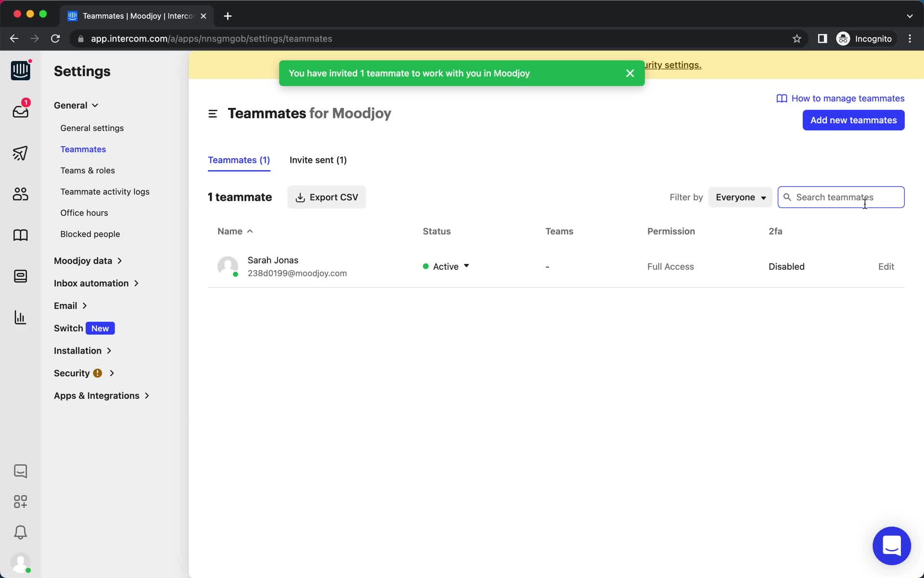This screenshot has height=578, width=924.
Task: Click Add new teammates button
Action: click(853, 120)
